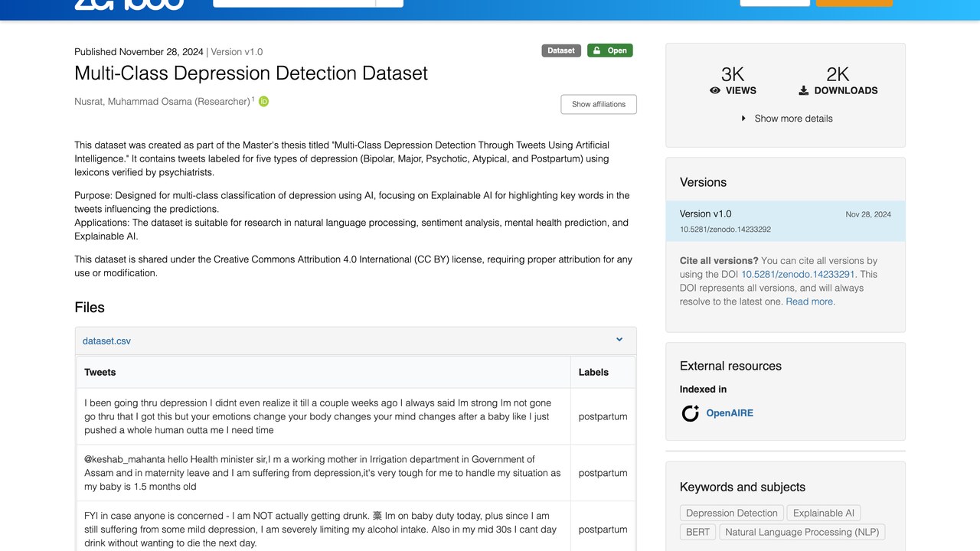Click the Files section heading
Image resolution: width=980 pixels, height=551 pixels.
90,308
